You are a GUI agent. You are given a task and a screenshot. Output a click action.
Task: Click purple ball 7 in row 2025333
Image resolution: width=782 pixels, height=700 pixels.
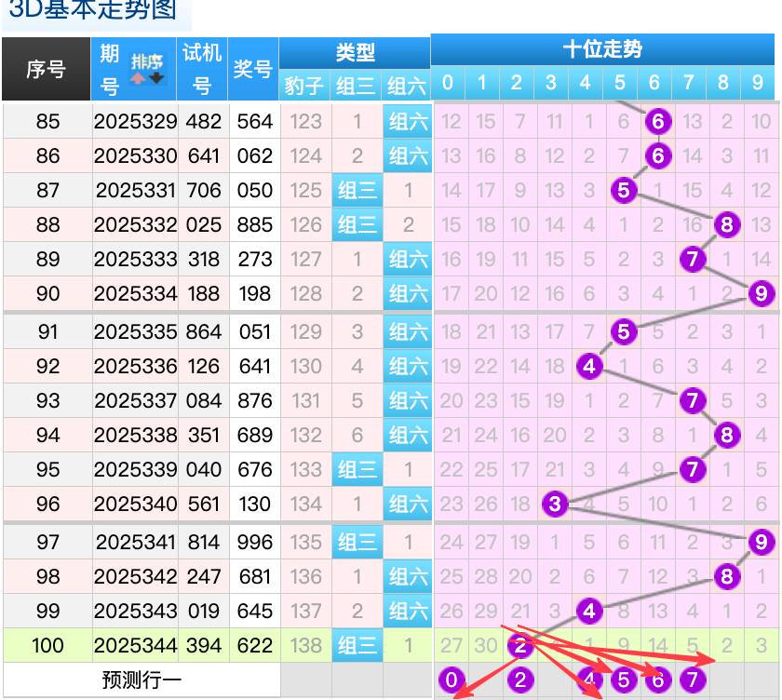tap(693, 259)
